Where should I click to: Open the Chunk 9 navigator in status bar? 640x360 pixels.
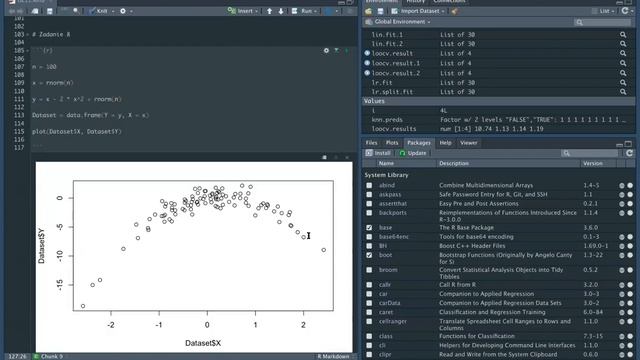48,356
